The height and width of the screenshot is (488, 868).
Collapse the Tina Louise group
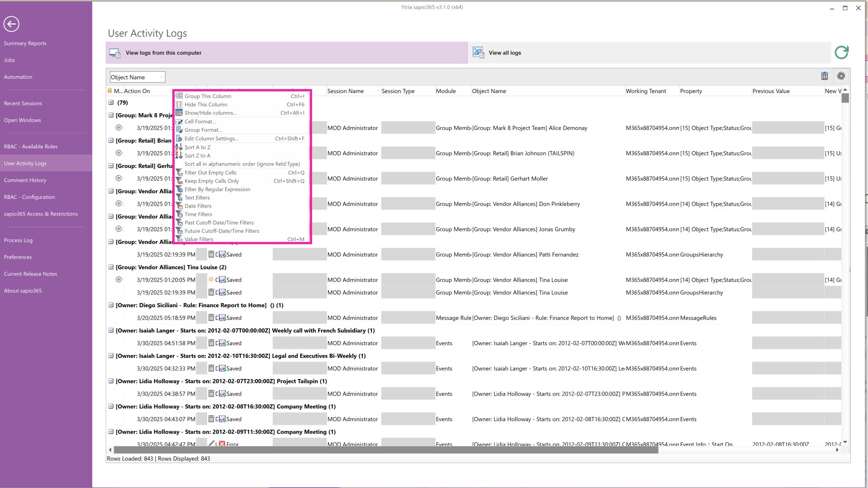tap(111, 267)
